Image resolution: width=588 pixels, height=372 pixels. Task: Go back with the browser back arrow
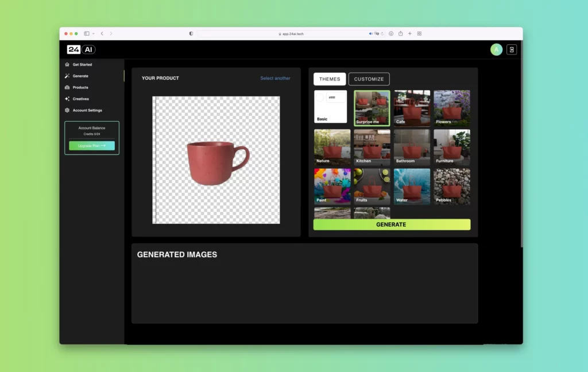coord(102,34)
